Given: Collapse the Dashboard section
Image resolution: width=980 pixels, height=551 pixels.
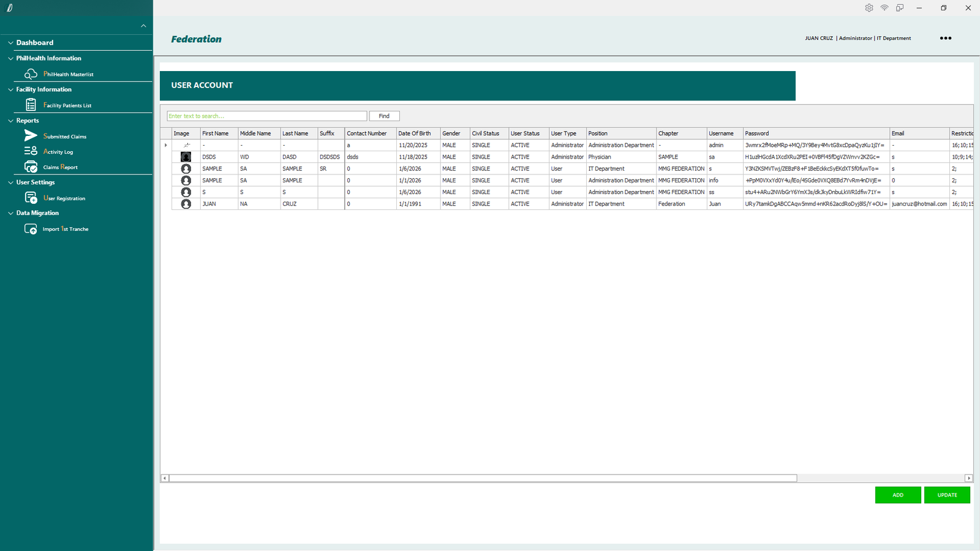Looking at the screenshot, I should click(10, 43).
